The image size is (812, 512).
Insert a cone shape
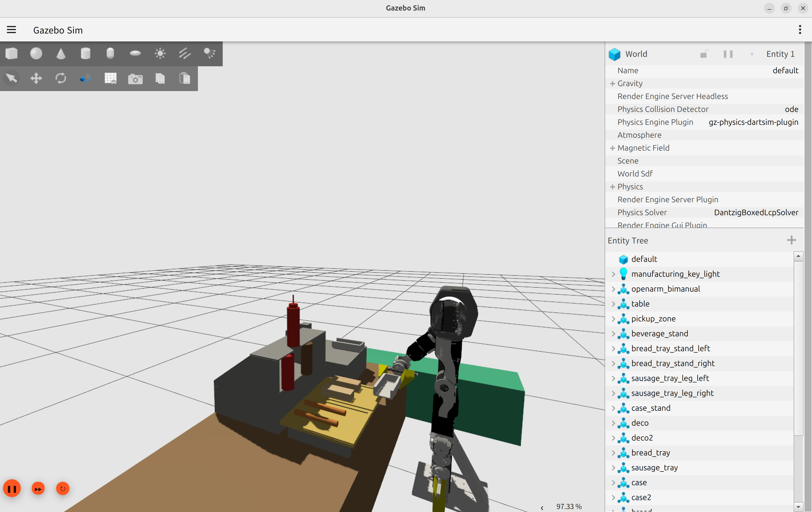(x=61, y=53)
